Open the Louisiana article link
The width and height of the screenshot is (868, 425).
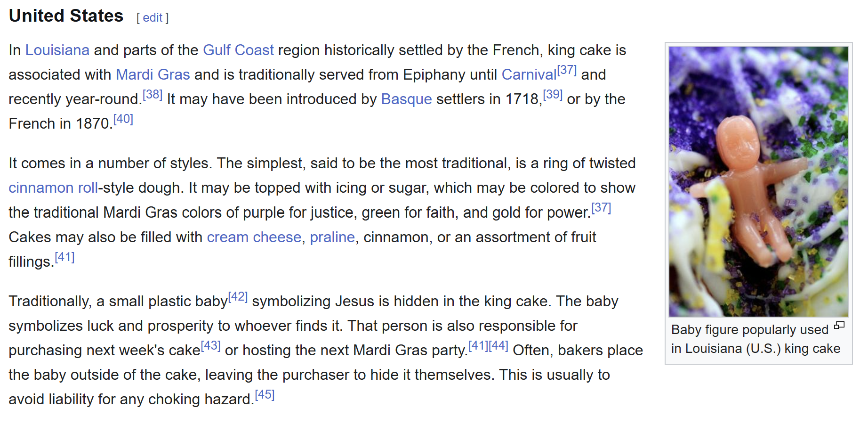[x=57, y=50]
